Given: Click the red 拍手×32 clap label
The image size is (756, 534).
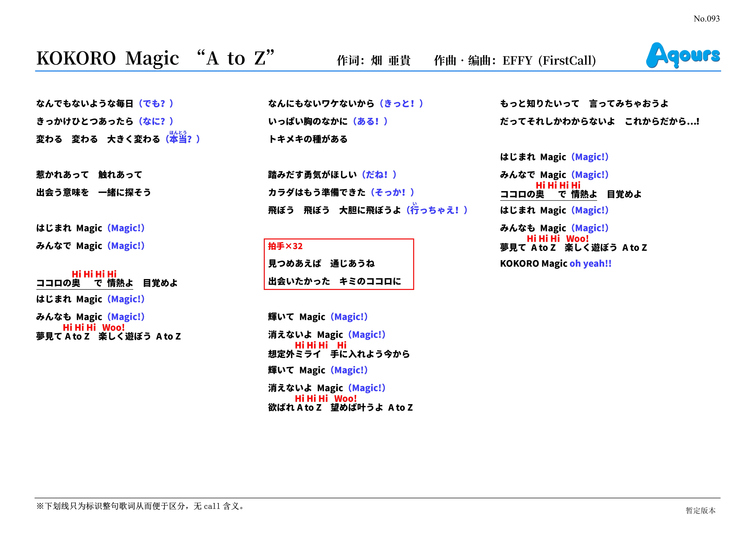Looking at the screenshot, I should (285, 246).
